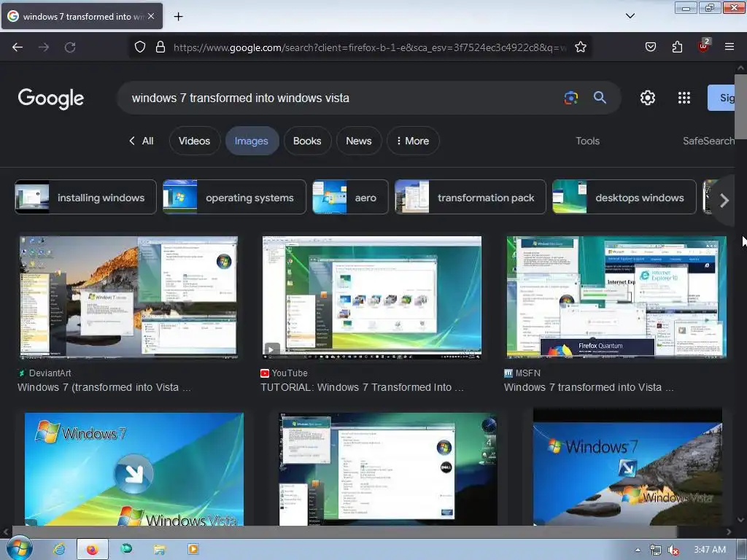Close the Google search tab
The height and width of the screenshot is (560, 747).
[x=151, y=16]
